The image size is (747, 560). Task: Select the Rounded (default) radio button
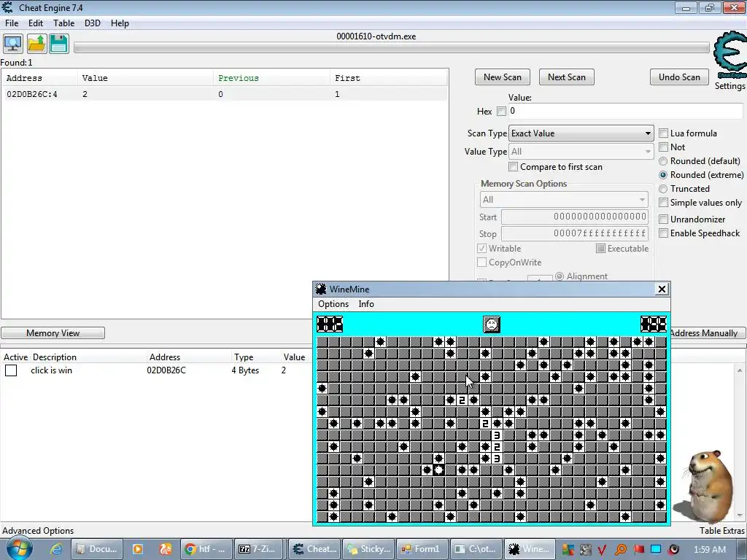click(x=663, y=161)
